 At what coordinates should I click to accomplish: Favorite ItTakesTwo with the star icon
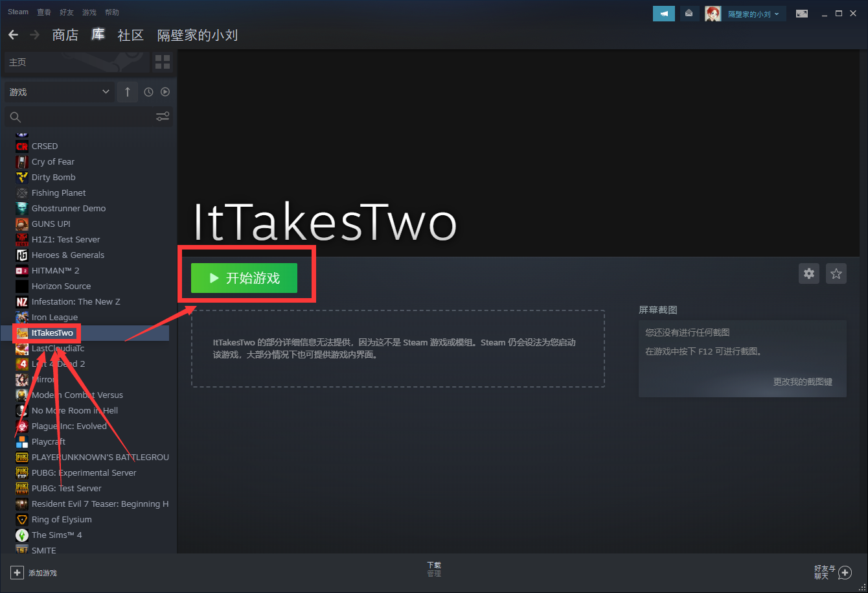(836, 273)
